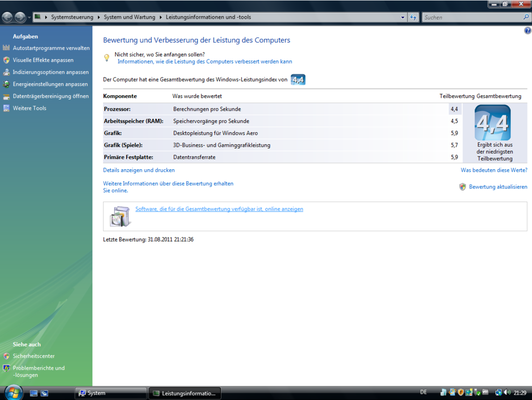
Task: Switch to the Leistungsinformatio... taskbar button
Action: coord(185,393)
